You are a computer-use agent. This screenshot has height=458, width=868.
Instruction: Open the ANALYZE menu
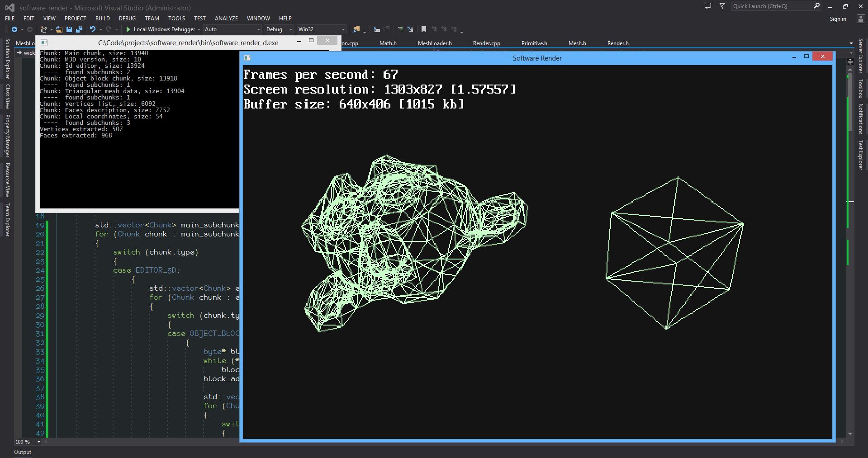click(226, 19)
